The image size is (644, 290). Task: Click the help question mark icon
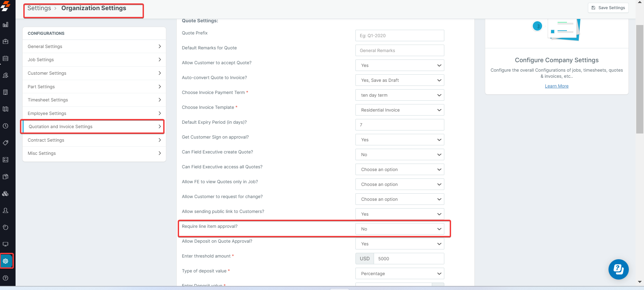point(5,278)
